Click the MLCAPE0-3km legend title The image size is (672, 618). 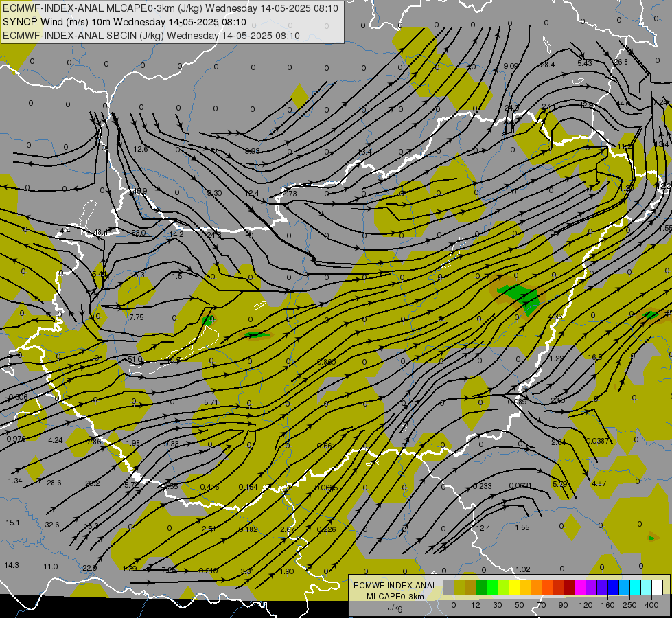[x=395, y=597]
